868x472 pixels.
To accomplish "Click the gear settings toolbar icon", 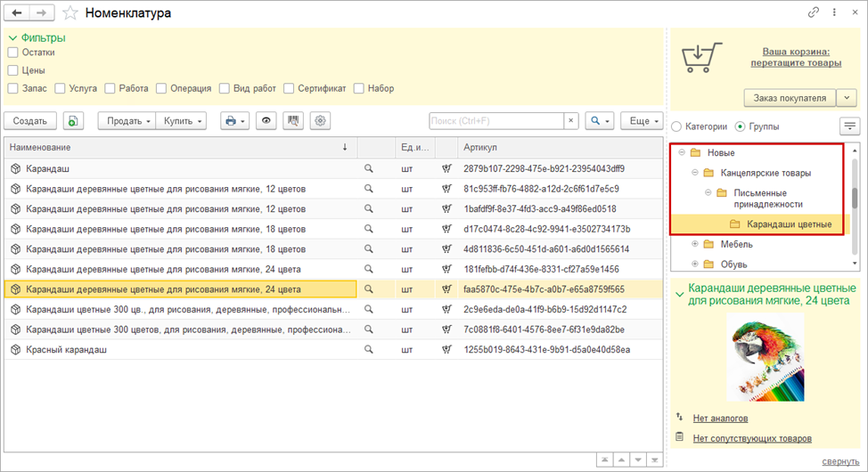I will point(320,121).
